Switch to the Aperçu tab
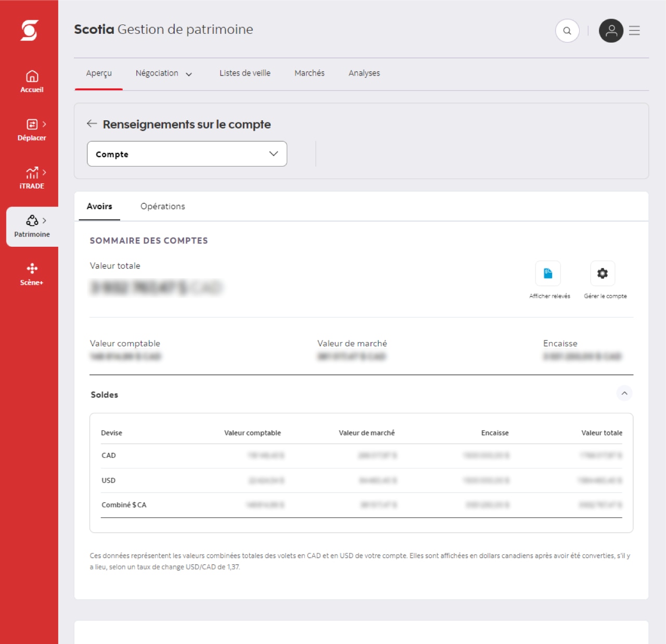Viewport: 666px width, 644px height. (99, 73)
